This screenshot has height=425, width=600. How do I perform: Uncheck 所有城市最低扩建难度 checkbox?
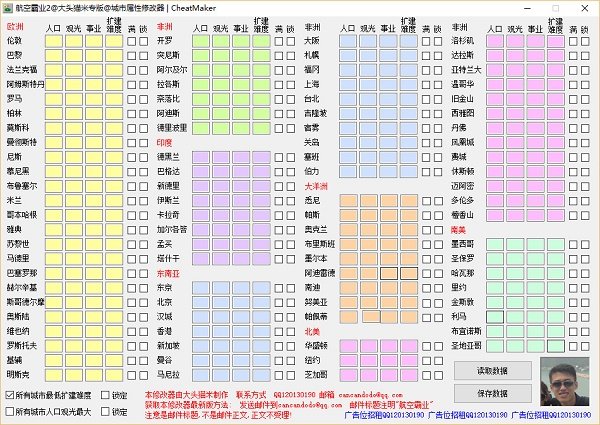10,395
